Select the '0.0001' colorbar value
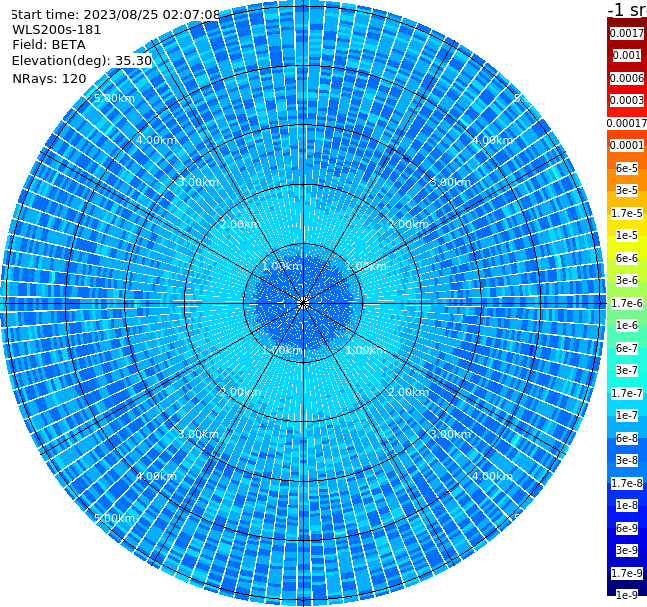The height and width of the screenshot is (607, 647). pos(627,145)
